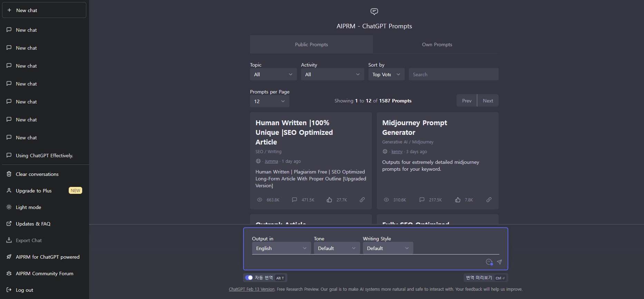The width and height of the screenshot is (644, 299).
Task: Open the Sort by Top Votes dropdown
Action: click(386, 74)
